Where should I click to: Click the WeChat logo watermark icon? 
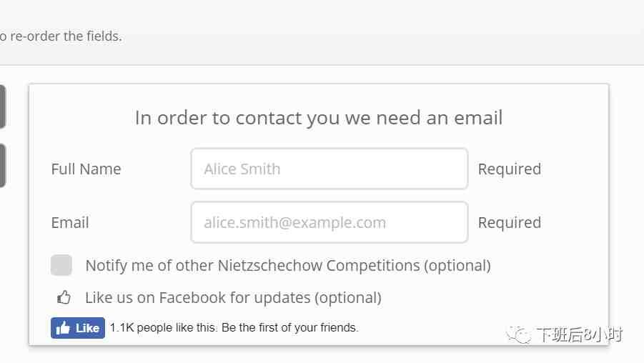tap(518, 334)
